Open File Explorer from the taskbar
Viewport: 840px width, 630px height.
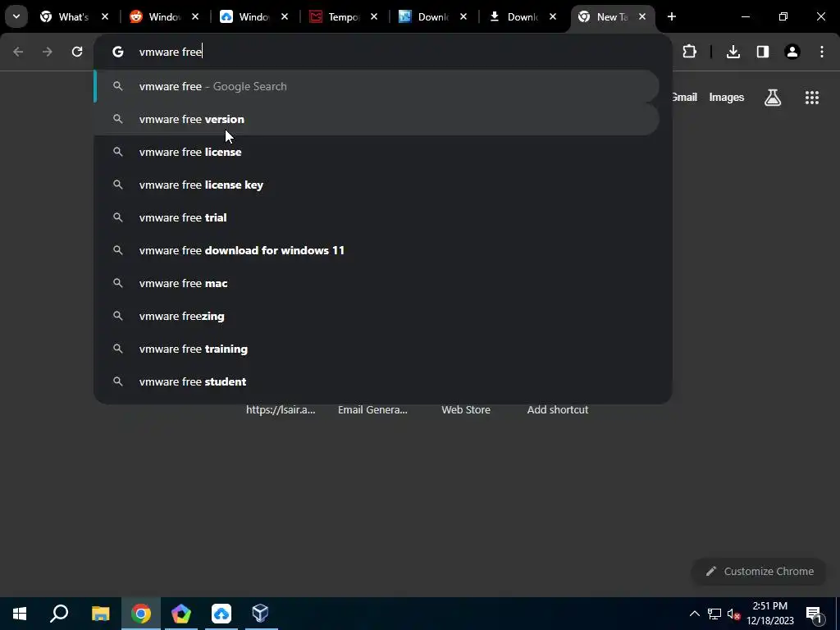(100, 614)
